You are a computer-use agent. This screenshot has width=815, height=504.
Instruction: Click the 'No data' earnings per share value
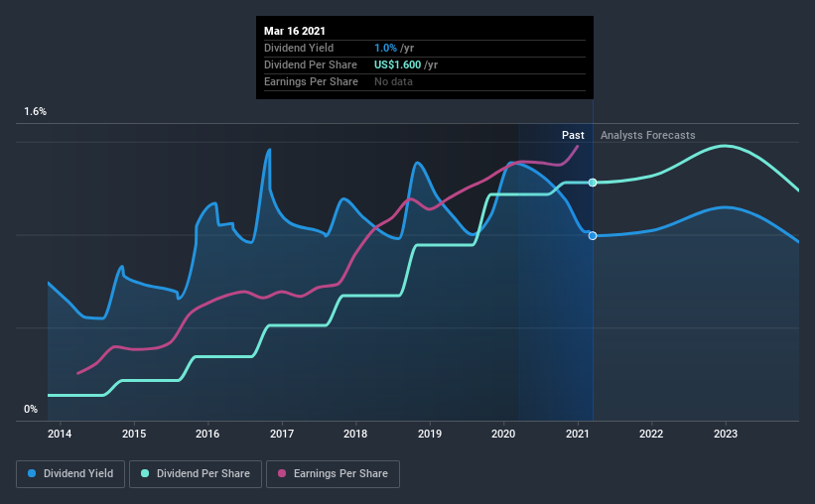(x=393, y=81)
